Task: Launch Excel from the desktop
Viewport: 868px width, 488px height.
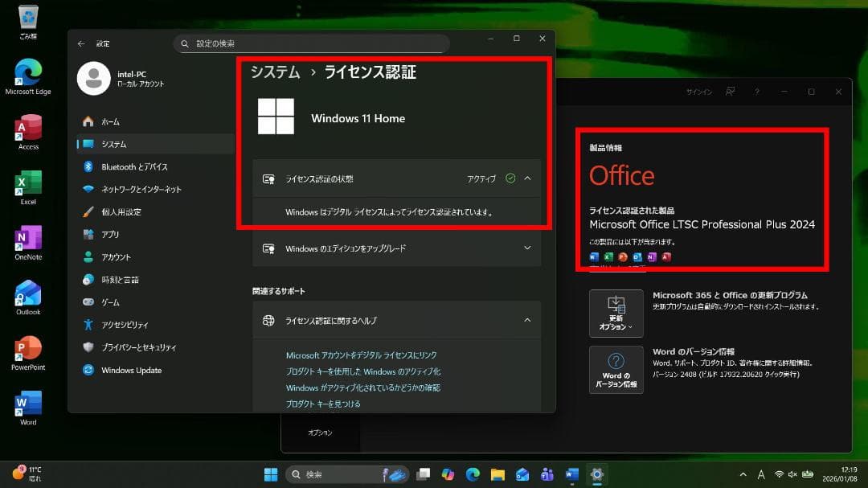Action: click(27, 183)
